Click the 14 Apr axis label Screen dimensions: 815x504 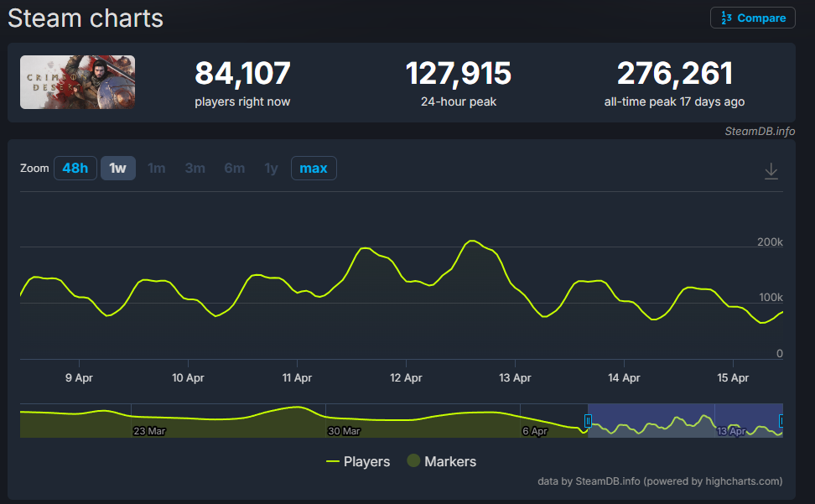click(624, 377)
